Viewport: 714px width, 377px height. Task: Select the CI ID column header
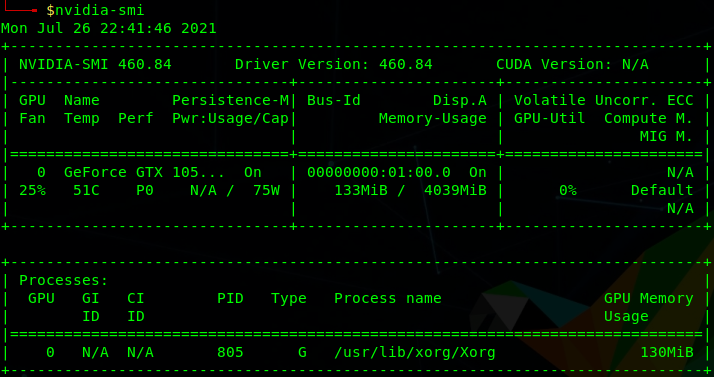pos(136,307)
